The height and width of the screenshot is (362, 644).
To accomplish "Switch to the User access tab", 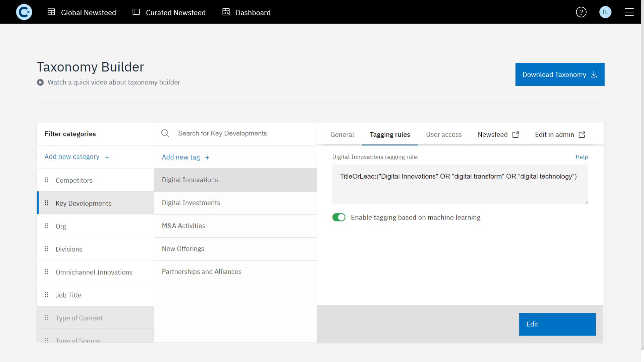I will click(444, 135).
